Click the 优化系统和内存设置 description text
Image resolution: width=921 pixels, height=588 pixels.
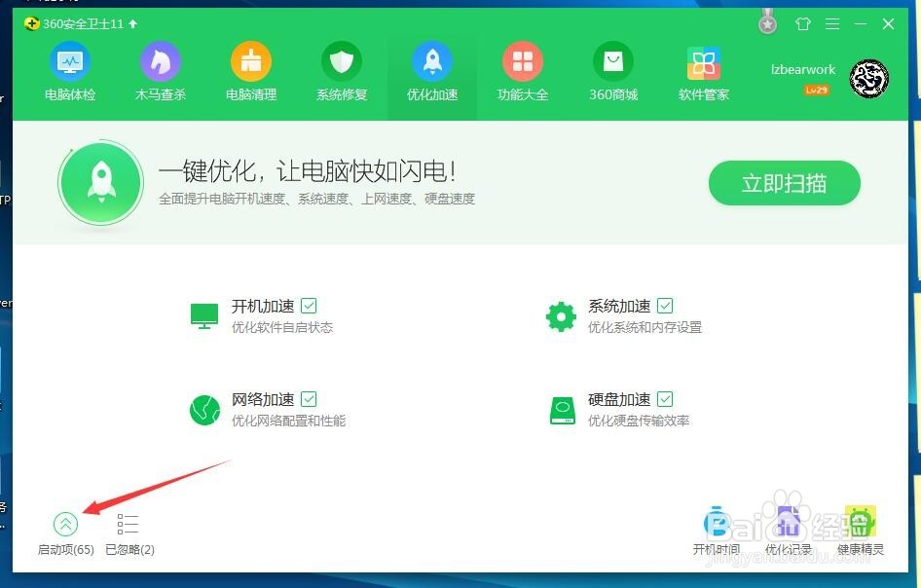click(x=645, y=327)
